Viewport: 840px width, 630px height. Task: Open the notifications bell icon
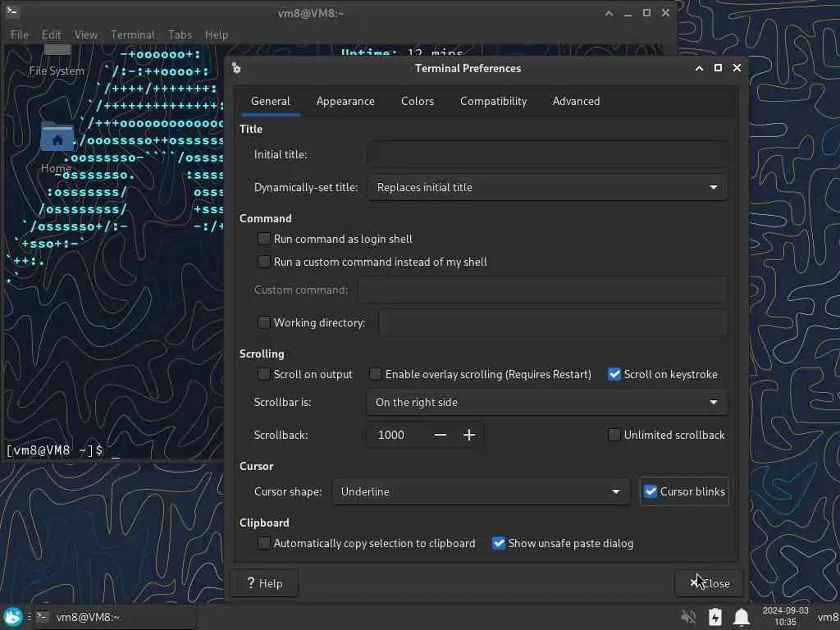coord(742,617)
